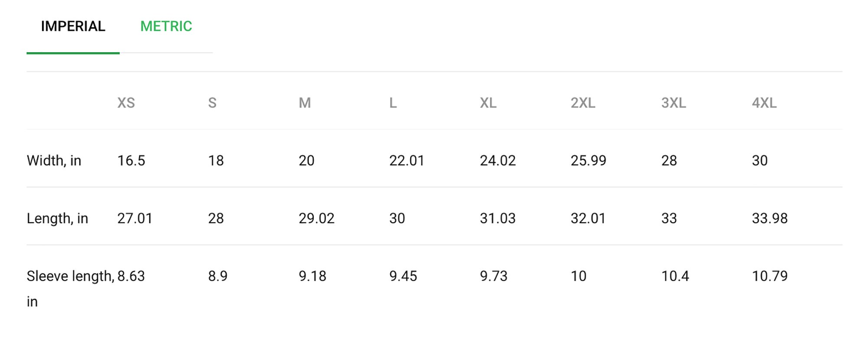This screenshot has width=868, height=342.
Task: Click the 3XL sleeve length value 10.4
Action: coord(675,276)
